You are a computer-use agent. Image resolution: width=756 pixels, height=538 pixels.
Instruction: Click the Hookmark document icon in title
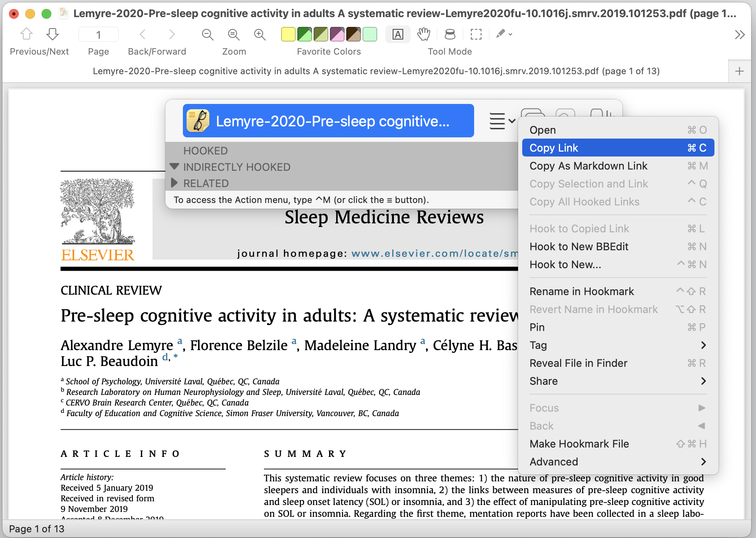pos(198,121)
